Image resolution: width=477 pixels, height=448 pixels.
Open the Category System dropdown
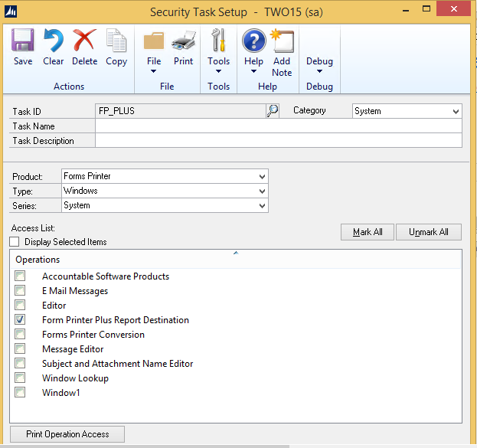tap(407, 111)
